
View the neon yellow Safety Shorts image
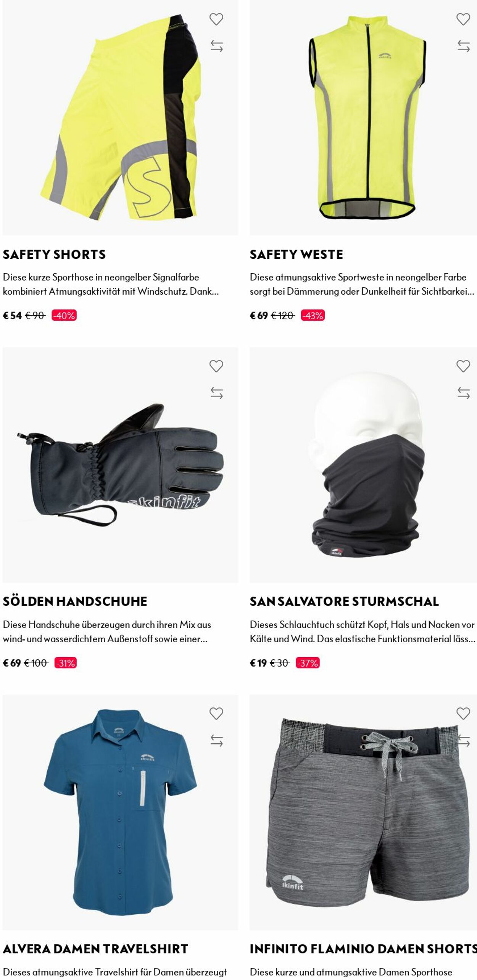[x=120, y=118]
